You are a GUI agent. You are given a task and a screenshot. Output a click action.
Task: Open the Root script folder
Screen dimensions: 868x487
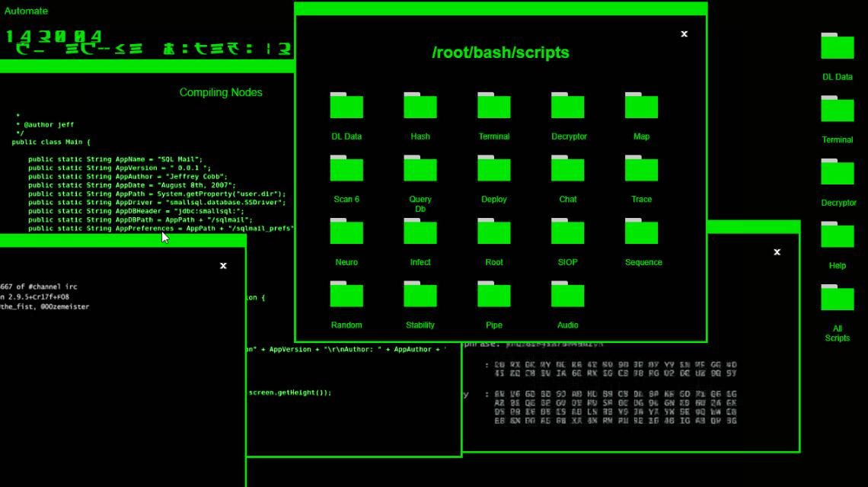pyautogui.click(x=494, y=231)
